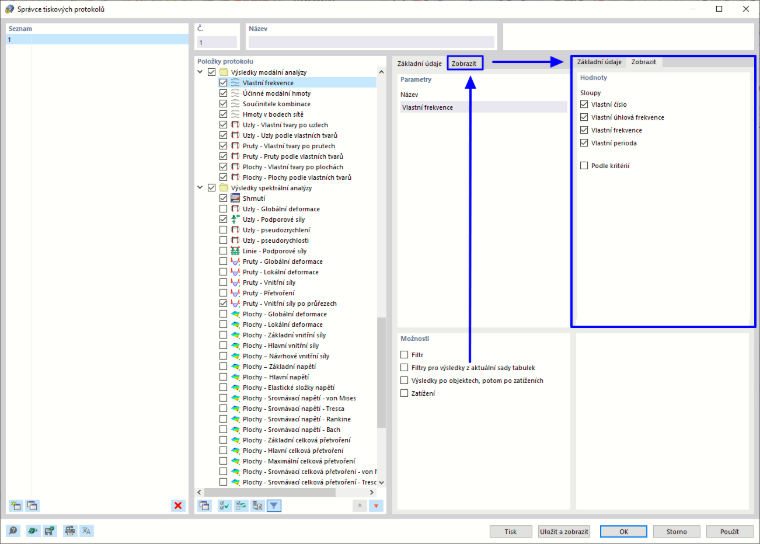Viewport: 760px width, 544px height.
Task: Delete the selected report with red X
Action: tap(178, 506)
